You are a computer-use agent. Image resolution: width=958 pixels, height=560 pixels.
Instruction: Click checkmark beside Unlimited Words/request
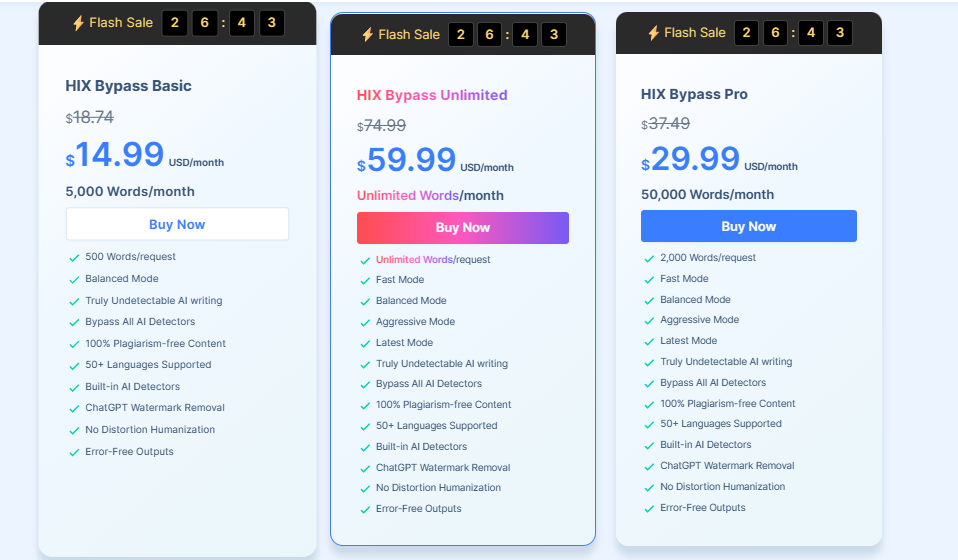pos(365,260)
